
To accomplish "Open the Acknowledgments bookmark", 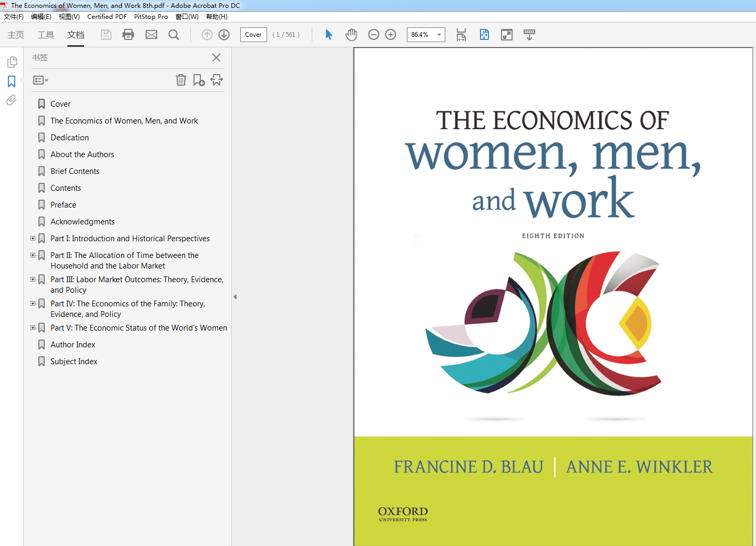I will (x=83, y=222).
